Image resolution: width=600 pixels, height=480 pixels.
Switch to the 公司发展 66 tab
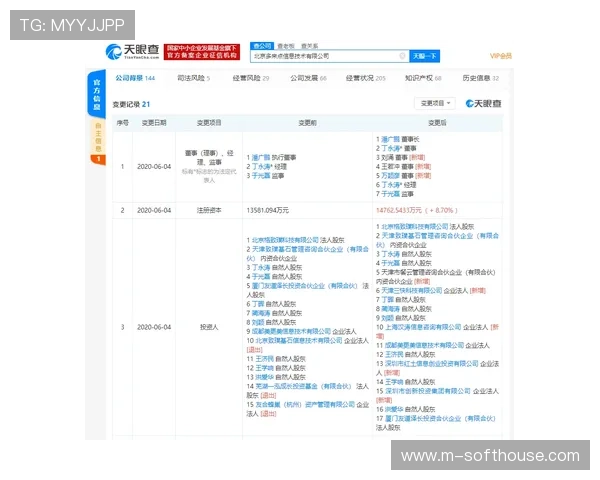308,78
